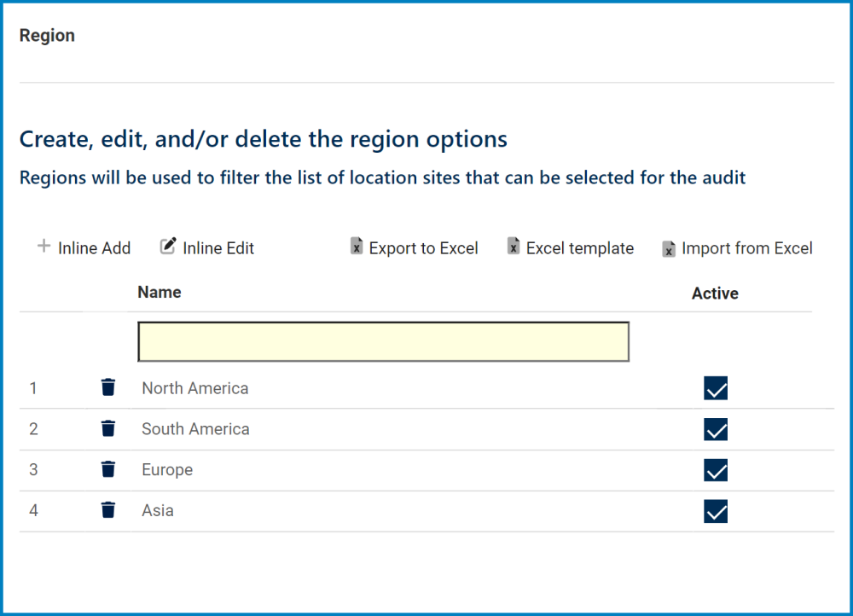This screenshot has height=616, width=853.
Task: Select the North America name cell
Action: 195,388
